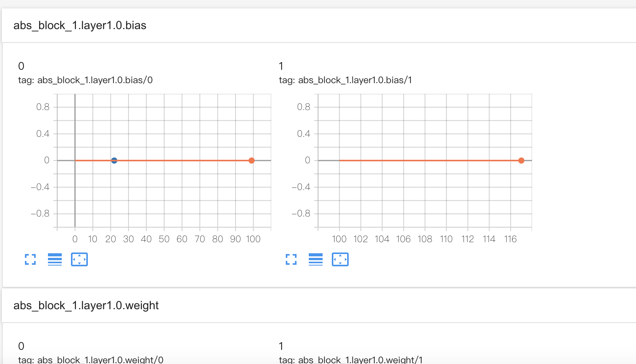The height and width of the screenshot is (364, 636).
Task: Expand bias/1 chart to full size
Action: pyautogui.click(x=291, y=259)
